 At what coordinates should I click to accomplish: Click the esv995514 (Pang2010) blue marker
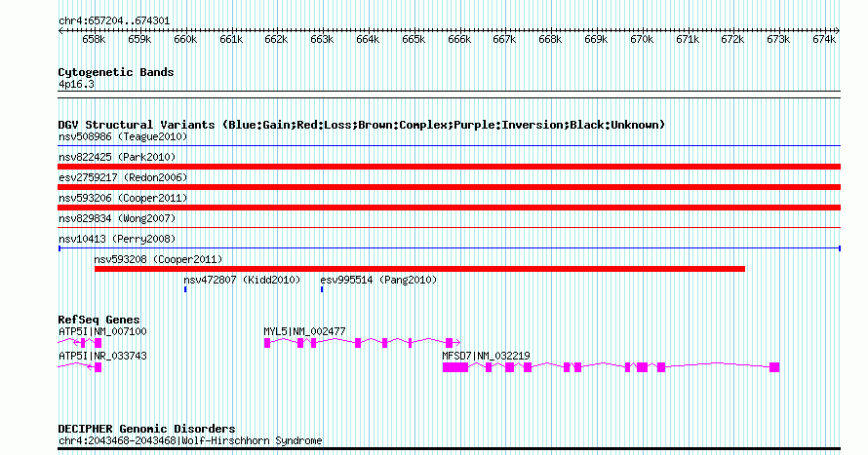pos(322,289)
